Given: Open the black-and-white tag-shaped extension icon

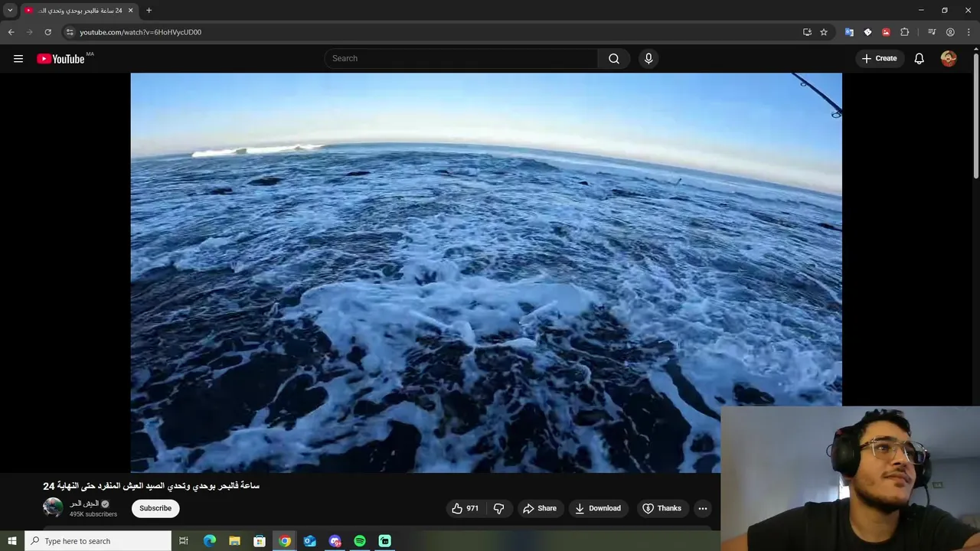Looking at the screenshot, I should [867, 32].
